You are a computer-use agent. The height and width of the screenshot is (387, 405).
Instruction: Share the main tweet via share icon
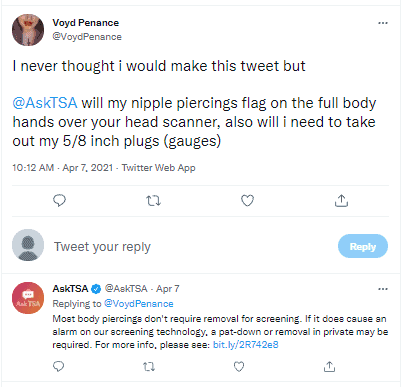click(x=341, y=201)
